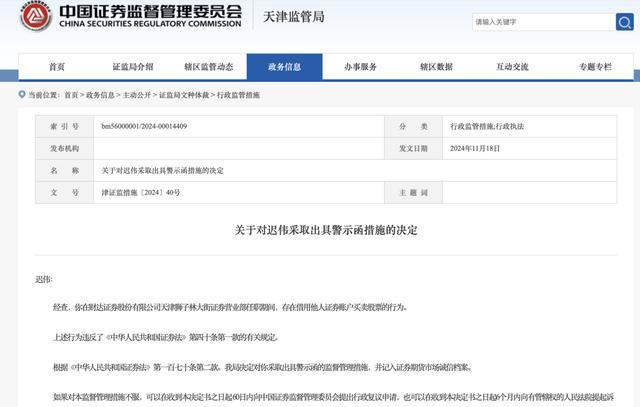Click the index number bm56000001/2024-00014409 cell
Image resolution: width=640 pixels, height=407 pixels.
239,127
